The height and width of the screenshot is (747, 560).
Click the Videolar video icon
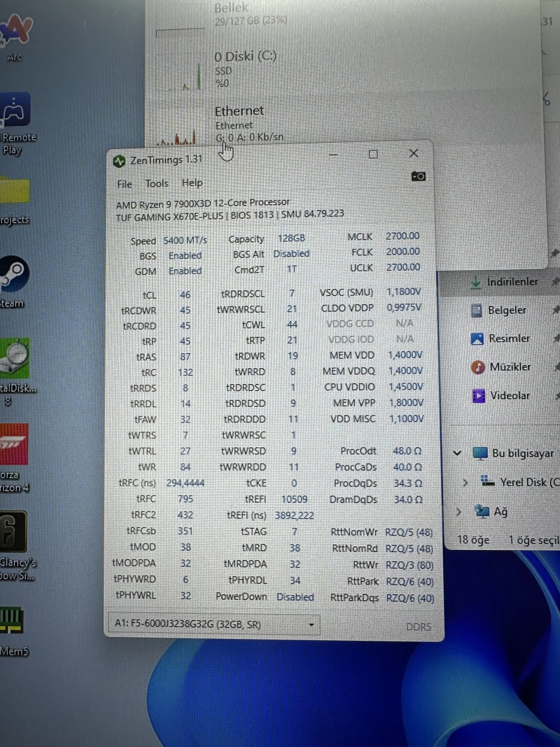[479, 396]
